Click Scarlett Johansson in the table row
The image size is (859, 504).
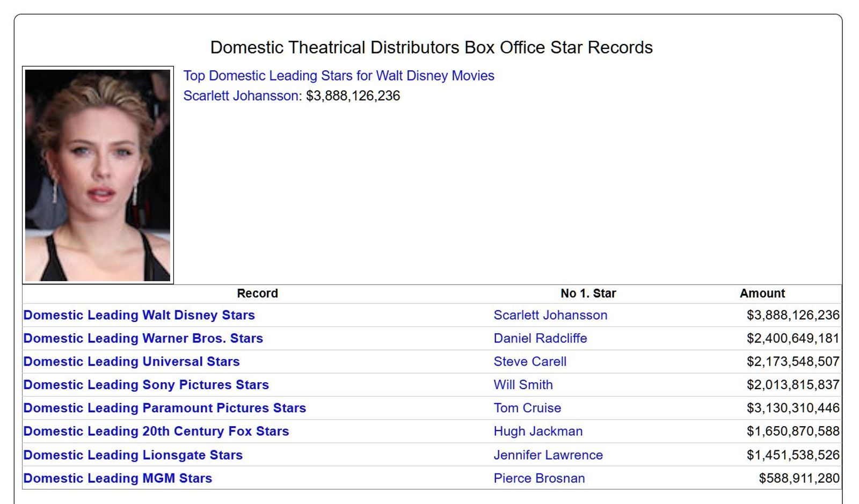point(550,315)
